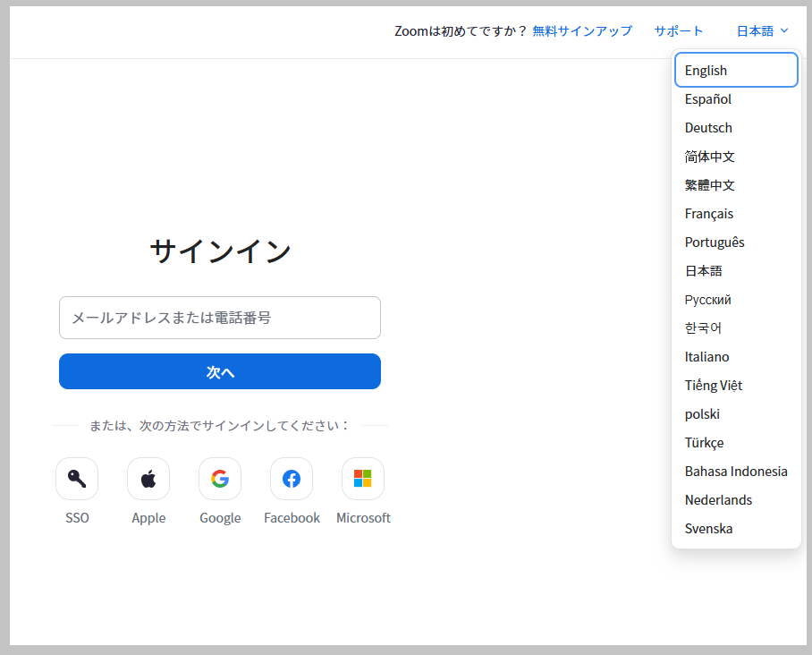Collapse the 日本語 language dropdown
This screenshot has width=812, height=655.
coord(762,31)
